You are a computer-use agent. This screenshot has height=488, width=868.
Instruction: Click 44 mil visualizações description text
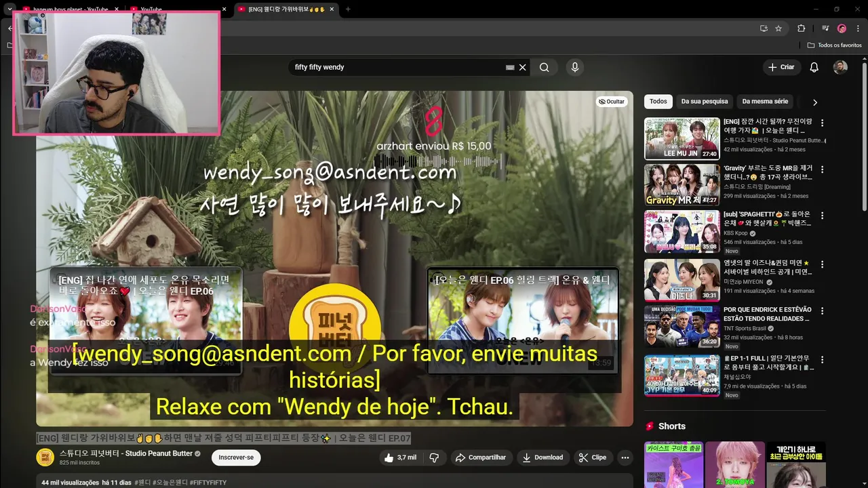[x=70, y=483]
